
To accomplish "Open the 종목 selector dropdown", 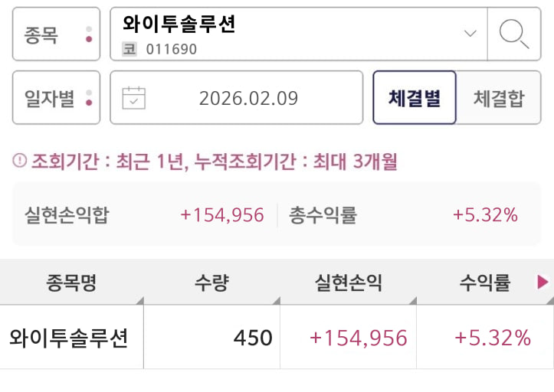I will coord(56,34).
